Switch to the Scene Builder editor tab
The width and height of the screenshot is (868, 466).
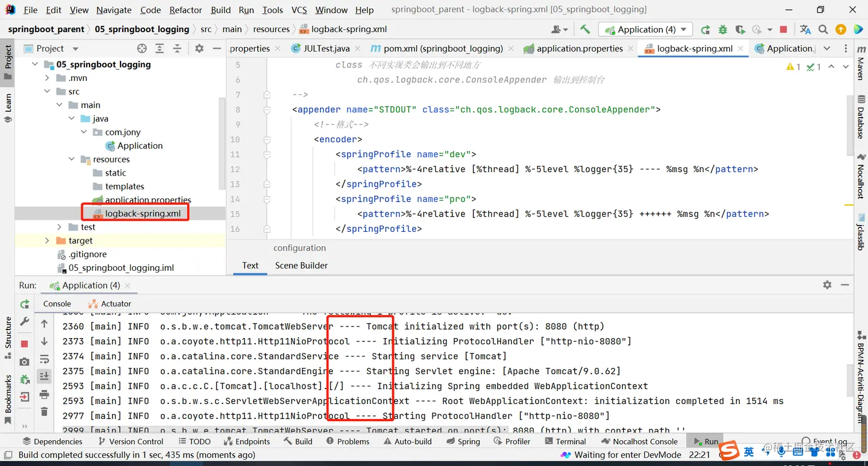coord(301,265)
